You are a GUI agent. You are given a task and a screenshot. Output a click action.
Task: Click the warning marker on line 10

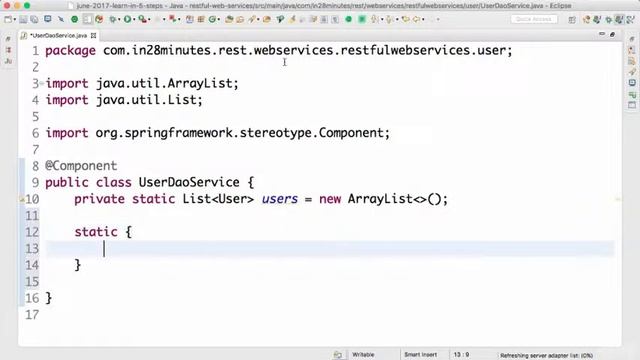click(x=22, y=199)
